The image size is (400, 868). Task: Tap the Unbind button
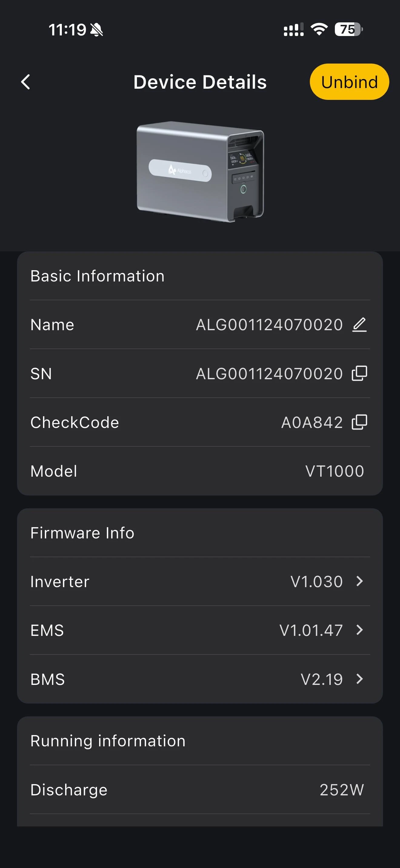(x=349, y=82)
